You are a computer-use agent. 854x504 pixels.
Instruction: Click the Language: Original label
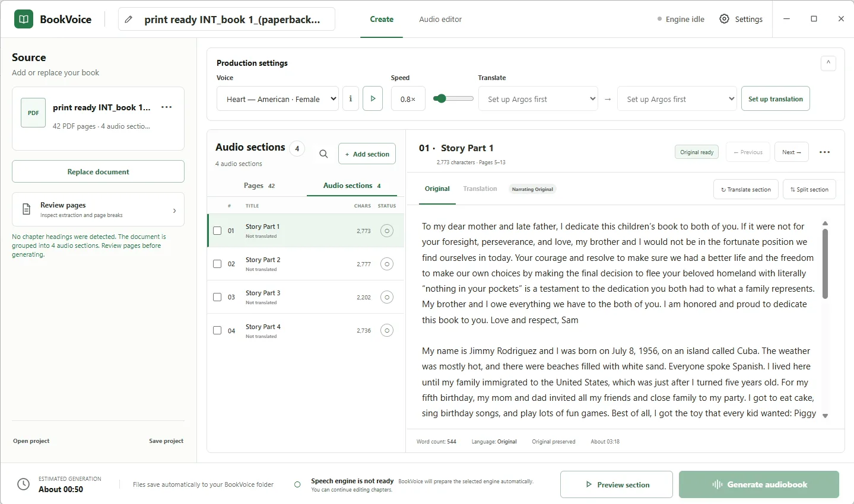pos(494,442)
